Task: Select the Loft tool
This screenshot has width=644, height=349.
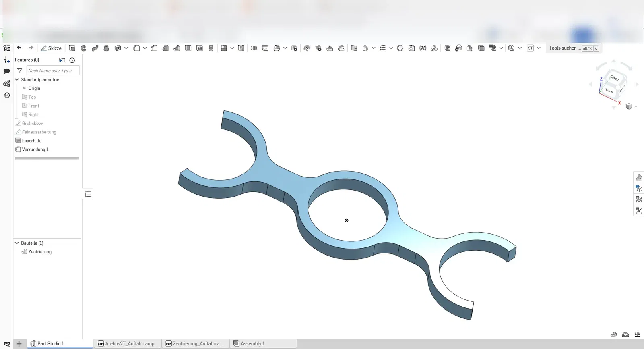Action: coord(106,48)
